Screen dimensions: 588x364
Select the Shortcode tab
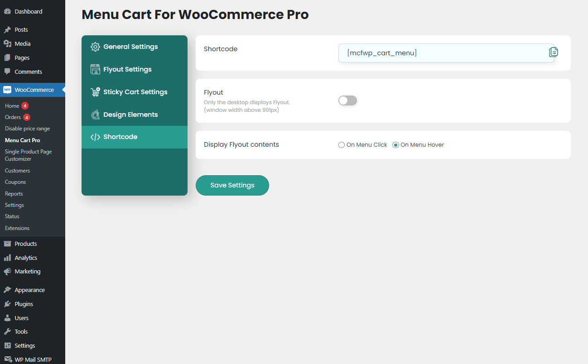coord(135,137)
